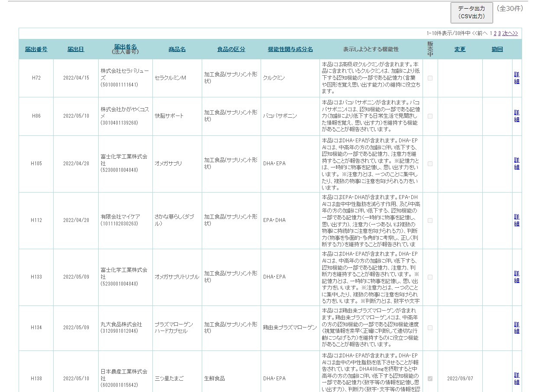Sort by 撤回 column header
This screenshot has width=542, height=392.
(497, 49)
